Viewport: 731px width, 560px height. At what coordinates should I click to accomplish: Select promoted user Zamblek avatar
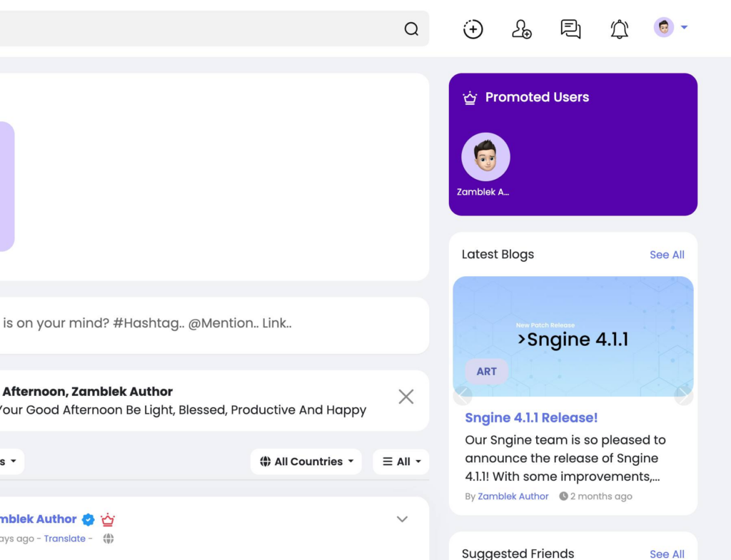pos(485,157)
